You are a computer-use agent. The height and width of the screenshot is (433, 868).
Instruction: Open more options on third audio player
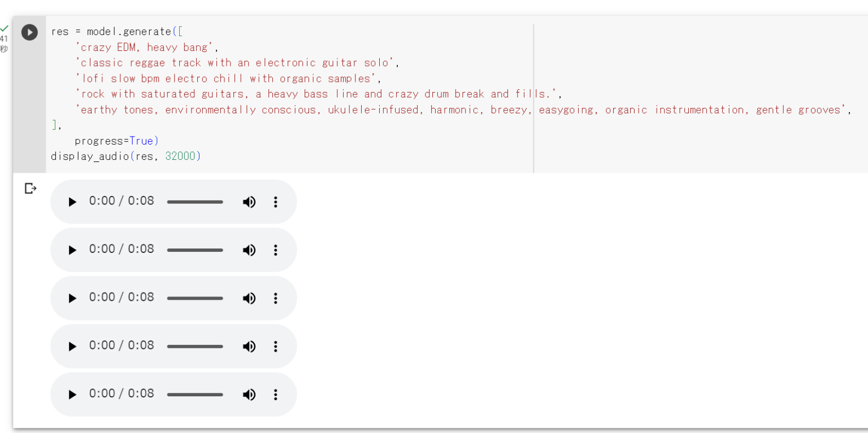tap(276, 298)
